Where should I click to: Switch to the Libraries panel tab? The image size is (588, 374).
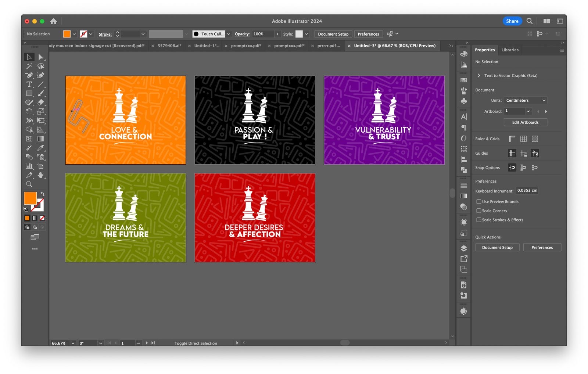tap(510, 50)
